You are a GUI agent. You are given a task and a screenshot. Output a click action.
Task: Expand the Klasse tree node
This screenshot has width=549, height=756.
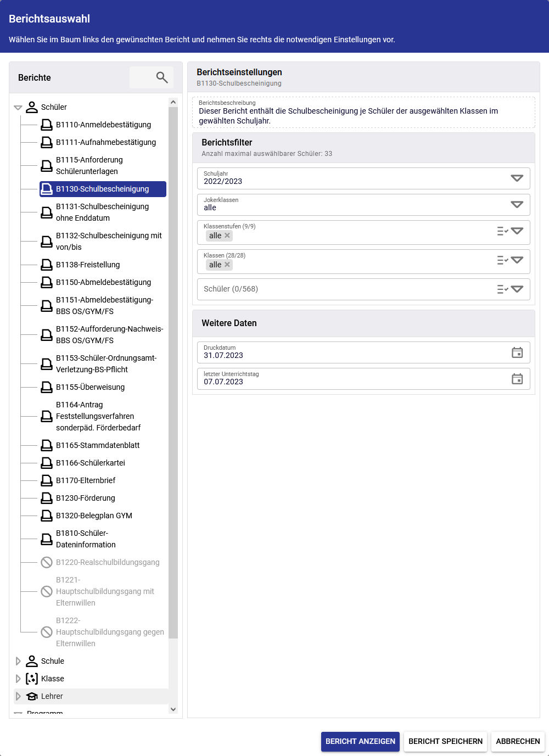(18, 679)
